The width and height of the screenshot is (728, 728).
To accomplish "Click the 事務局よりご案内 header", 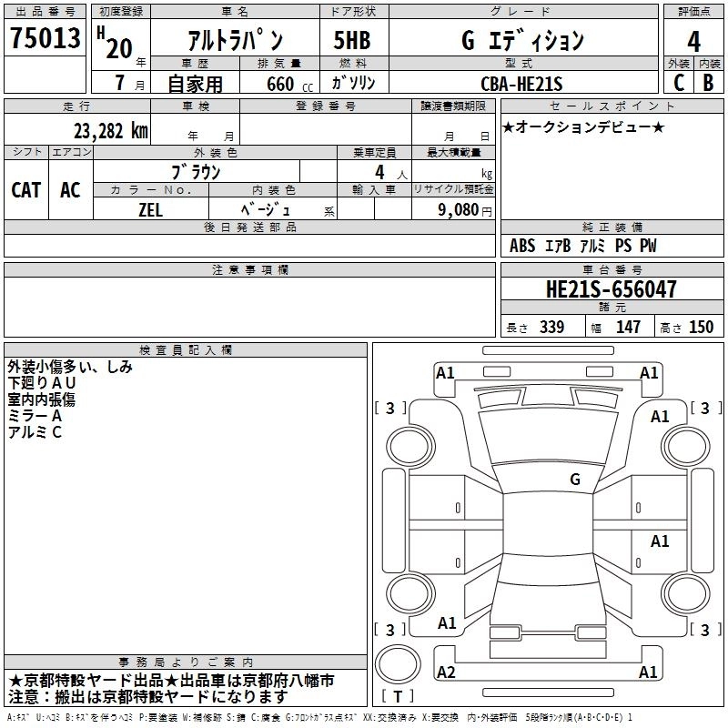I will (x=186, y=662).
